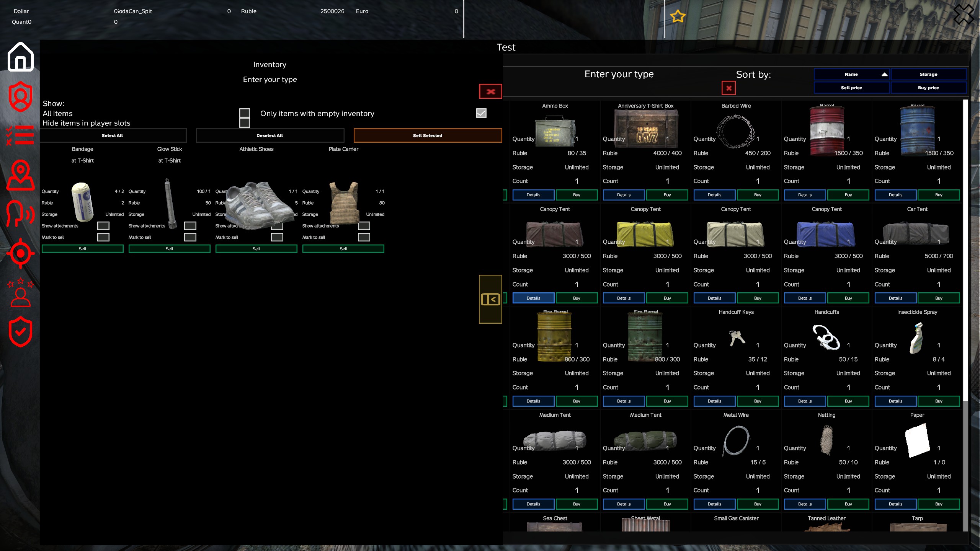
Task: Click the Sell Selected button
Action: click(428, 135)
